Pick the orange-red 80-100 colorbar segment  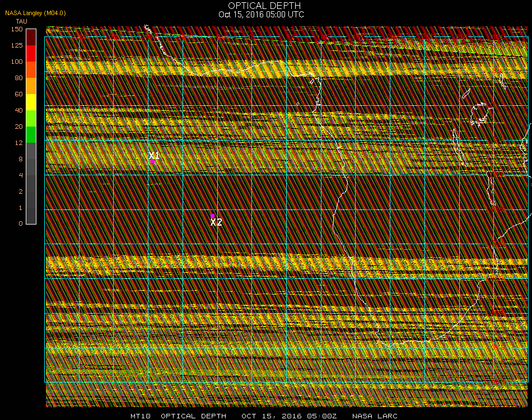click(x=31, y=70)
